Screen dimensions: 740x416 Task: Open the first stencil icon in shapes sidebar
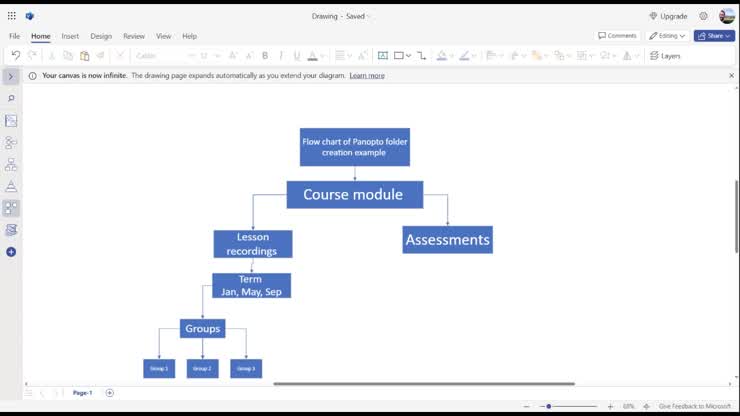(11, 121)
